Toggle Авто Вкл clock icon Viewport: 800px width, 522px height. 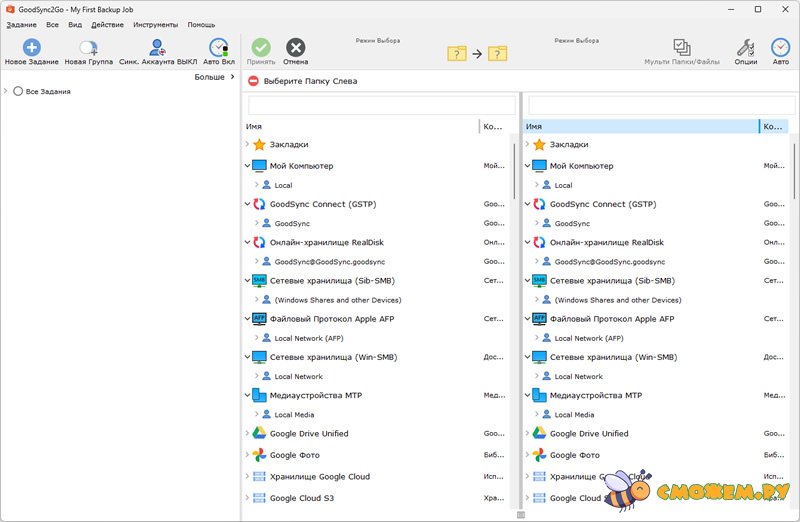[217, 47]
